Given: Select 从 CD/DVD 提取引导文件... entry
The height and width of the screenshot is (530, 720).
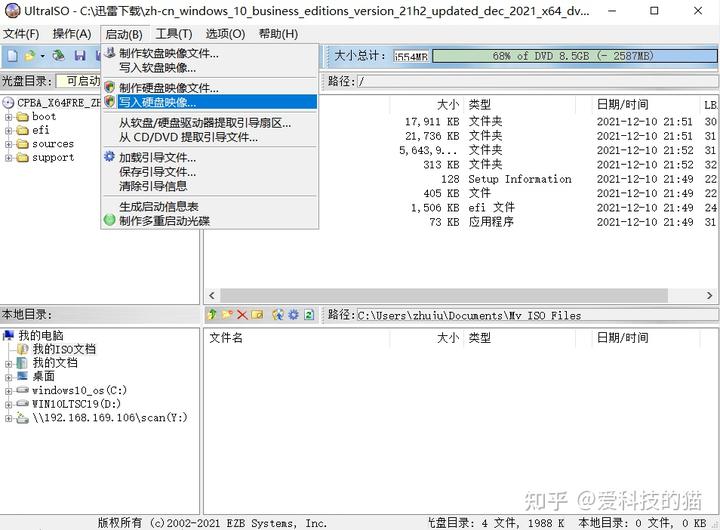Looking at the screenshot, I should (209, 137).
